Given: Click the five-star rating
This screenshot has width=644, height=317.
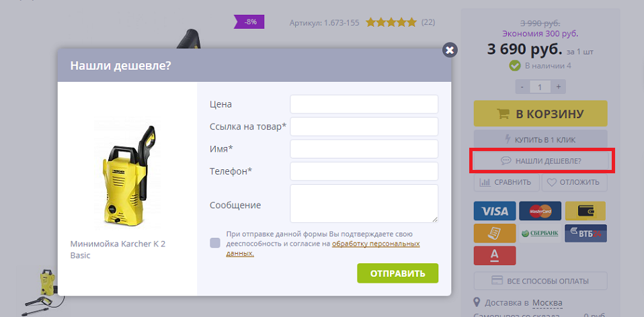Looking at the screenshot, I should tap(391, 22).
